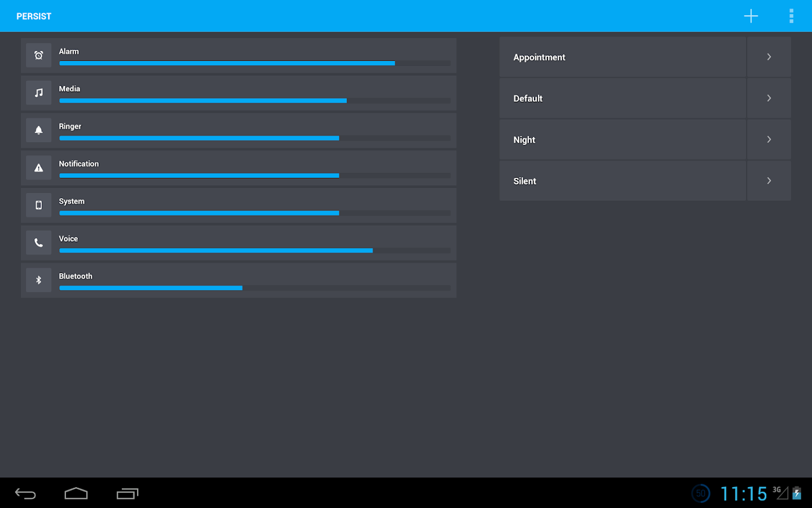This screenshot has width=812, height=508.
Task: Adjust the Bluetooth volume slider
Action: tap(255, 288)
